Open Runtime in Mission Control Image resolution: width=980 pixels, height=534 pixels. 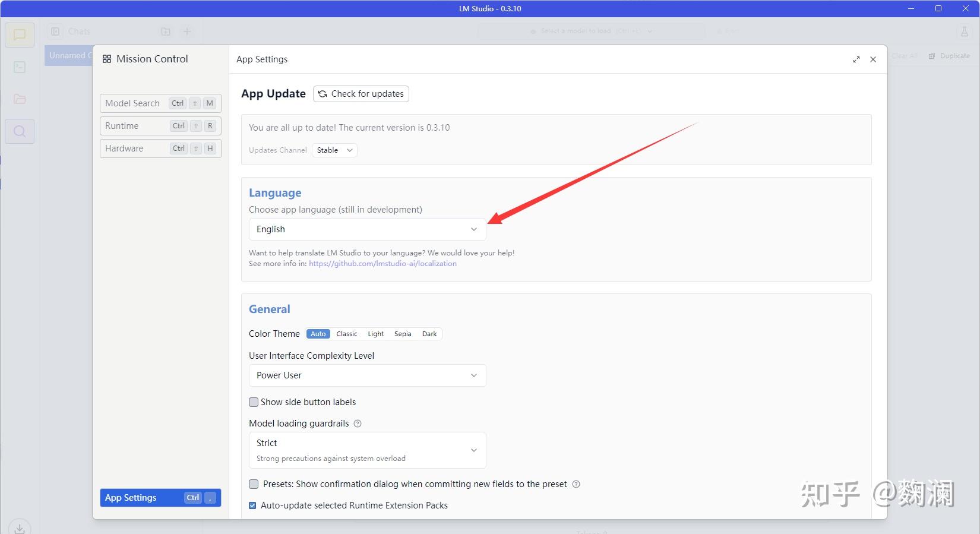(x=160, y=126)
